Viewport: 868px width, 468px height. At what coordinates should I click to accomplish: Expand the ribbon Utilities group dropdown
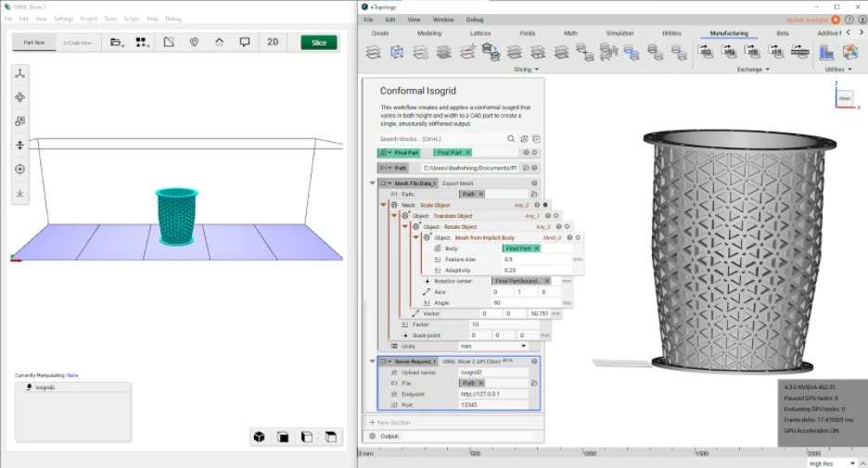tap(838, 70)
